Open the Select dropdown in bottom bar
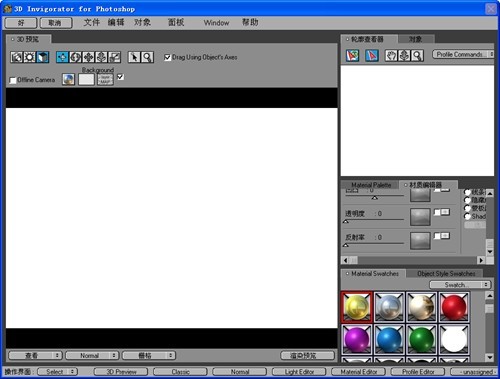500x379 pixels. coord(57,371)
